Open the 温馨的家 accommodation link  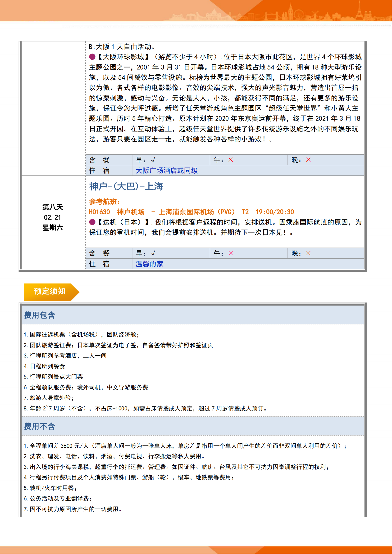[x=149, y=264]
